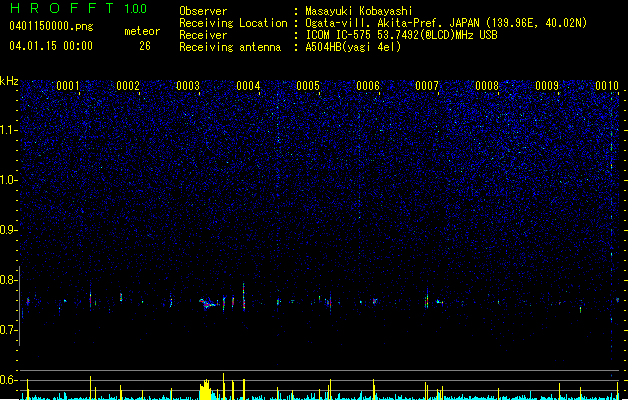This screenshot has height=400, width=629.
Task: Click the 0.8 frequency axis label
Action: 8,280
